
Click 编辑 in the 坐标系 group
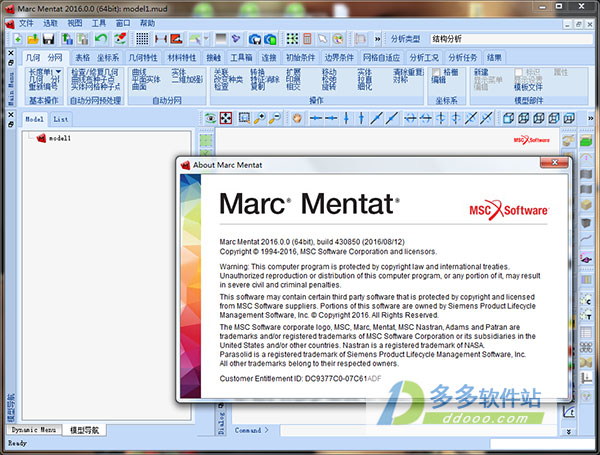pyautogui.click(x=439, y=79)
